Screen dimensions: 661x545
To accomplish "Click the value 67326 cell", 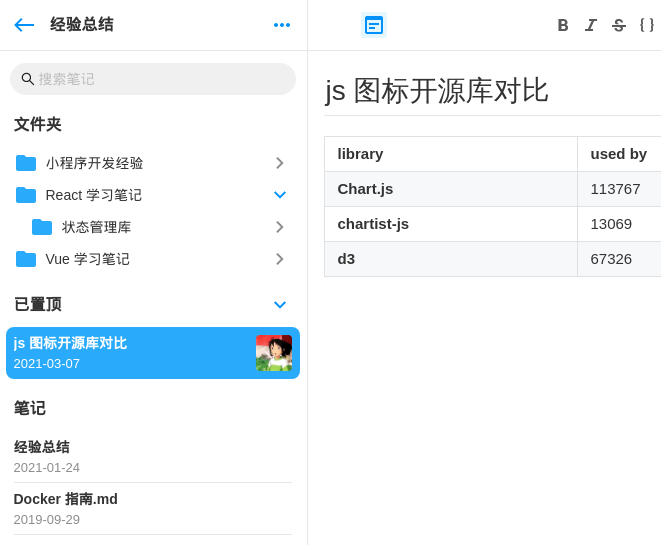I will coord(619,259).
